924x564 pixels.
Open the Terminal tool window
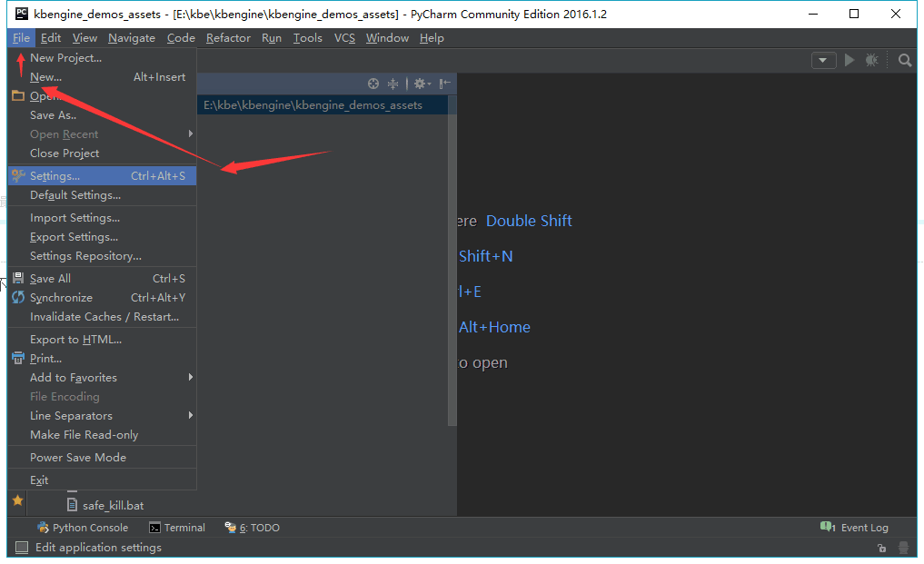tap(177, 528)
